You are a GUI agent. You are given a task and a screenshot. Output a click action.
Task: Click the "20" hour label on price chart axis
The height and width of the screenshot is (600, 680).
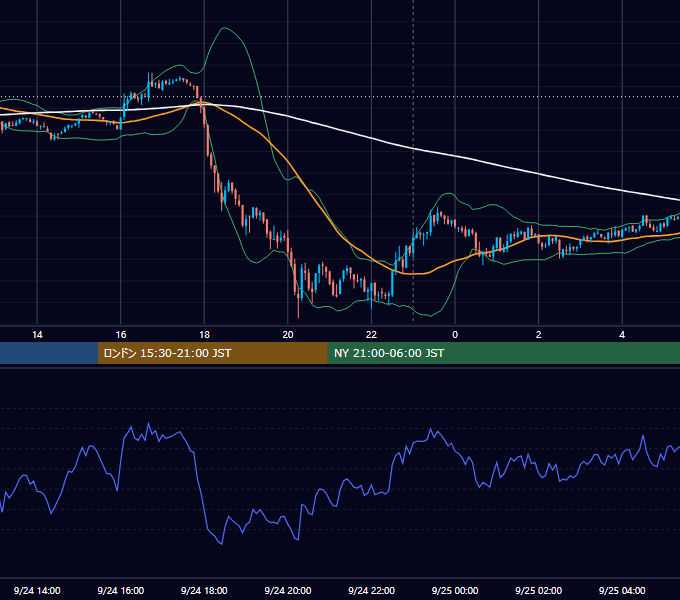(288, 335)
